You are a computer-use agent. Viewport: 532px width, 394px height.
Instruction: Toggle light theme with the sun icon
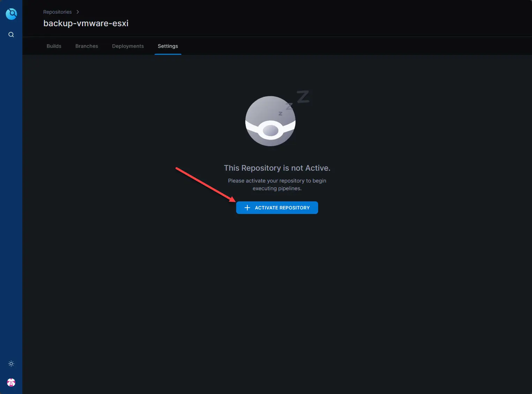click(x=11, y=364)
